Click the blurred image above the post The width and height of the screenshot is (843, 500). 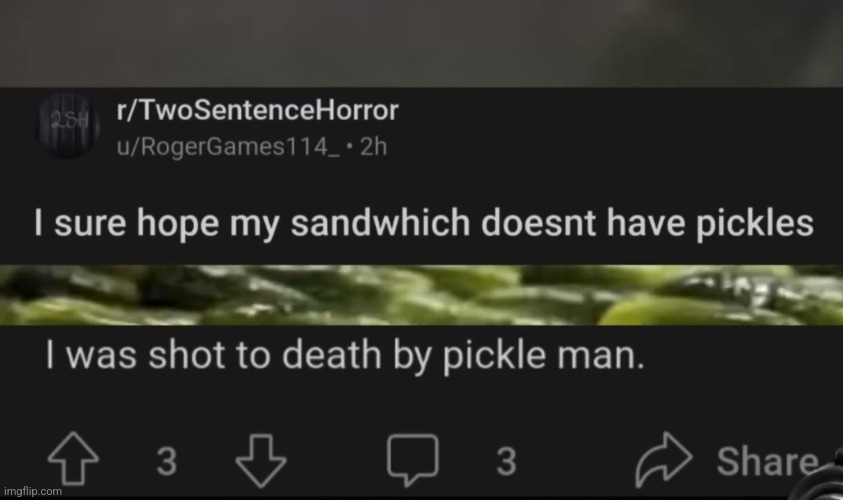pyautogui.click(x=422, y=43)
